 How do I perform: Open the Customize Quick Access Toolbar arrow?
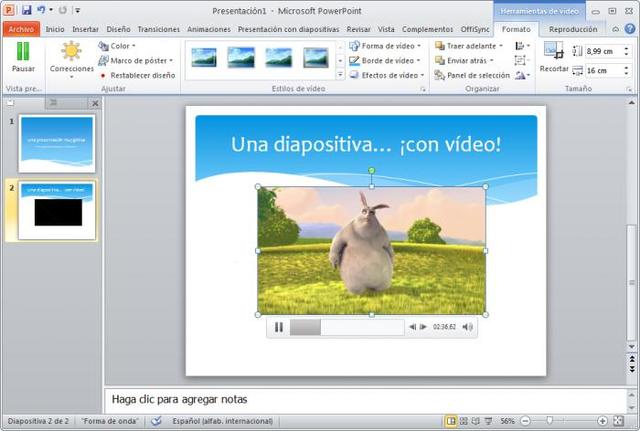click(77, 10)
